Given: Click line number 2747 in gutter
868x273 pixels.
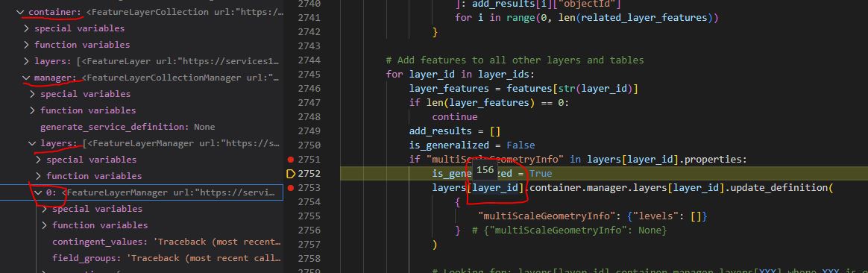Looking at the screenshot, I should pyautogui.click(x=309, y=102).
